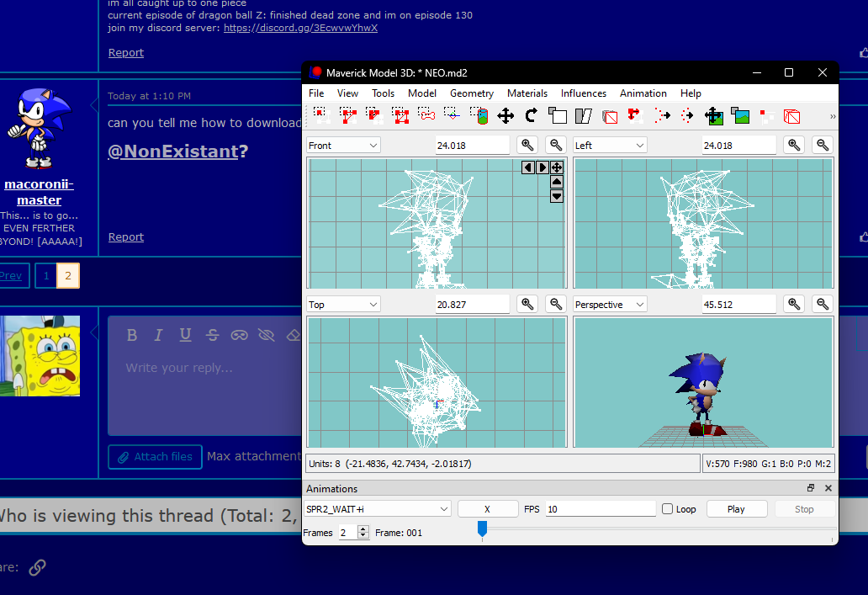Click the FPS input field showing 10
The height and width of the screenshot is (595, 868).
[601, 509]
